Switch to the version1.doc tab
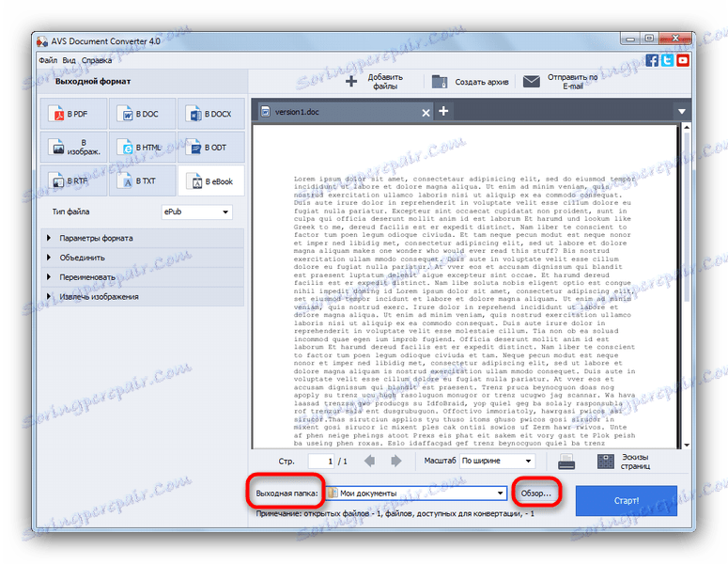Screen dimensions: 728x564 click(344, 112)
